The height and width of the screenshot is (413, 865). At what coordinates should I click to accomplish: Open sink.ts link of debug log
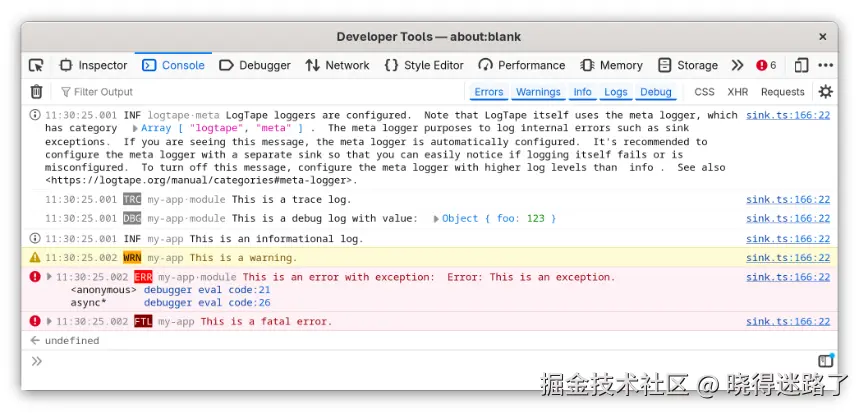coord(788,218)
